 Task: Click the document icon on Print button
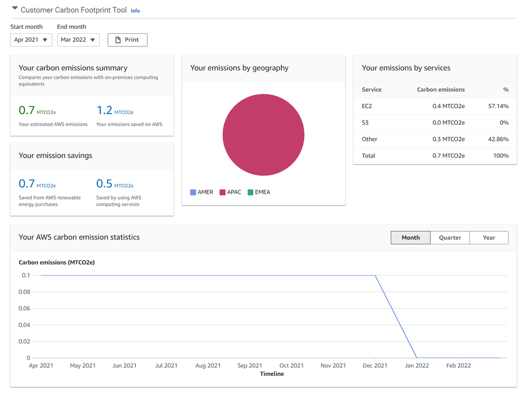[x=117, y=40]
